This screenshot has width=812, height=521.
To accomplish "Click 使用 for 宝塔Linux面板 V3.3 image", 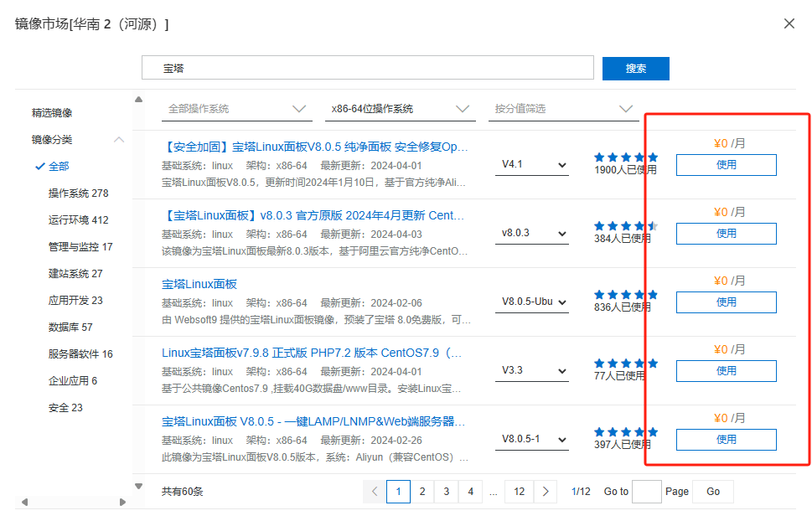I will (x=726, y=371).
